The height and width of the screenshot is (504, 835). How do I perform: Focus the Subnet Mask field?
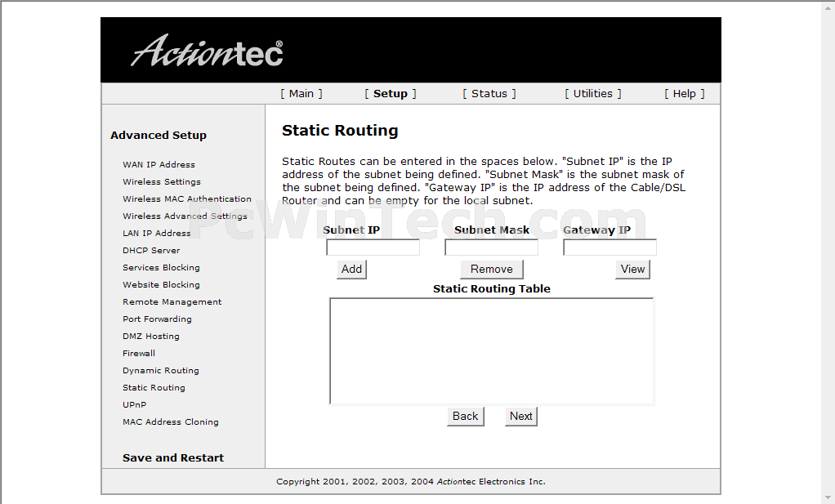pos(492,248)
